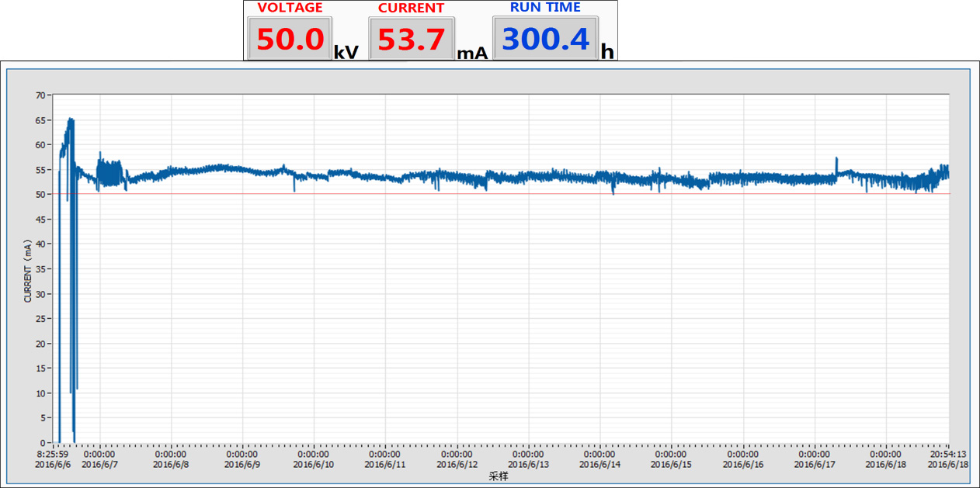
Task: Click the 2016/6/9 x-axis date marker
Action: coord(242,465)
